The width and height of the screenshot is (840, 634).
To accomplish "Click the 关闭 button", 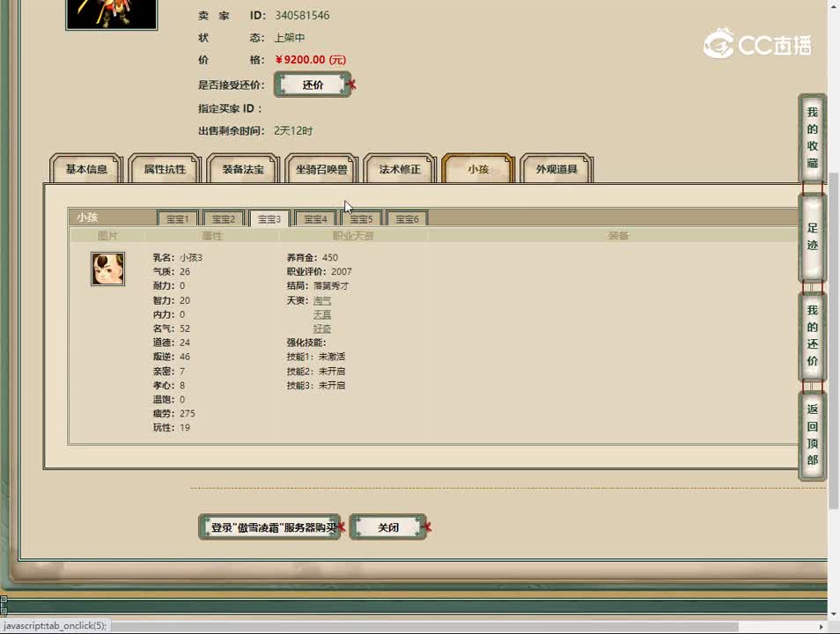I will point(387,527).
